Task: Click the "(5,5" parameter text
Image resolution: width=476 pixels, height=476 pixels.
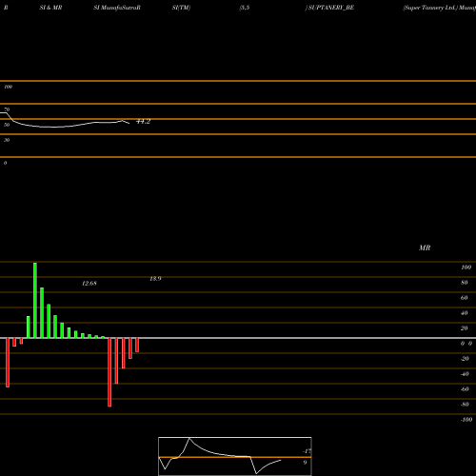Action: [245, 8]
